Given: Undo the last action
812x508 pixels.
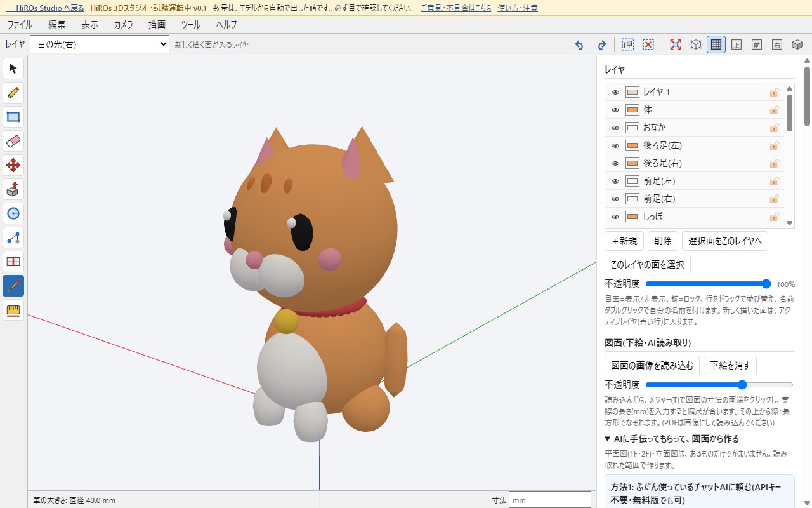Looking at the screenshot, I should pos(579,44).
